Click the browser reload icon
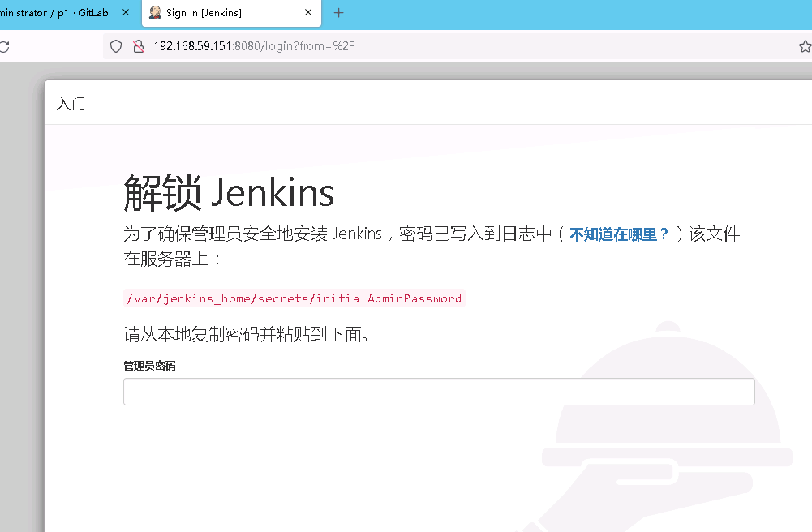The height and width of the screenshot is (532, 812). pyautogui.click(x=4, y=46)
